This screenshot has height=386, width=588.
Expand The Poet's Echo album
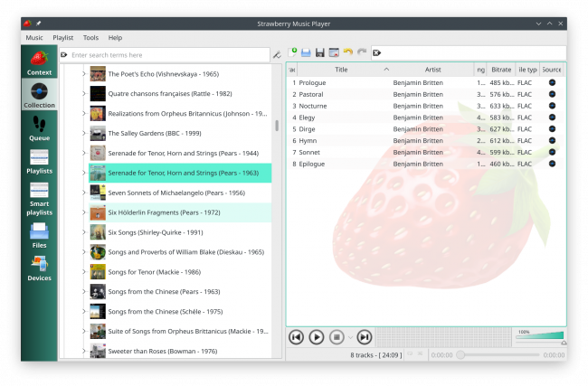tap(84, 74)
